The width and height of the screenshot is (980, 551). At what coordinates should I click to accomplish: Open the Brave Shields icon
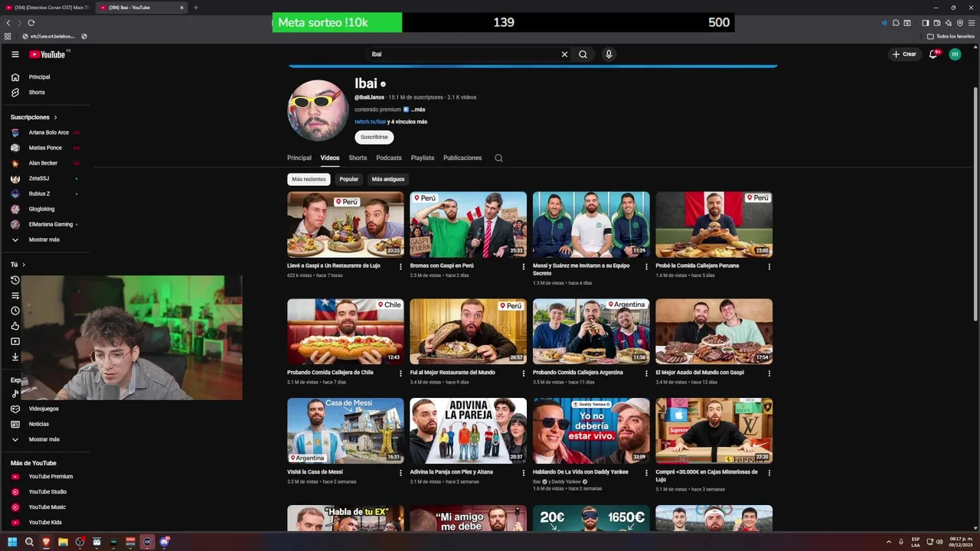click(x=960, y=23)
